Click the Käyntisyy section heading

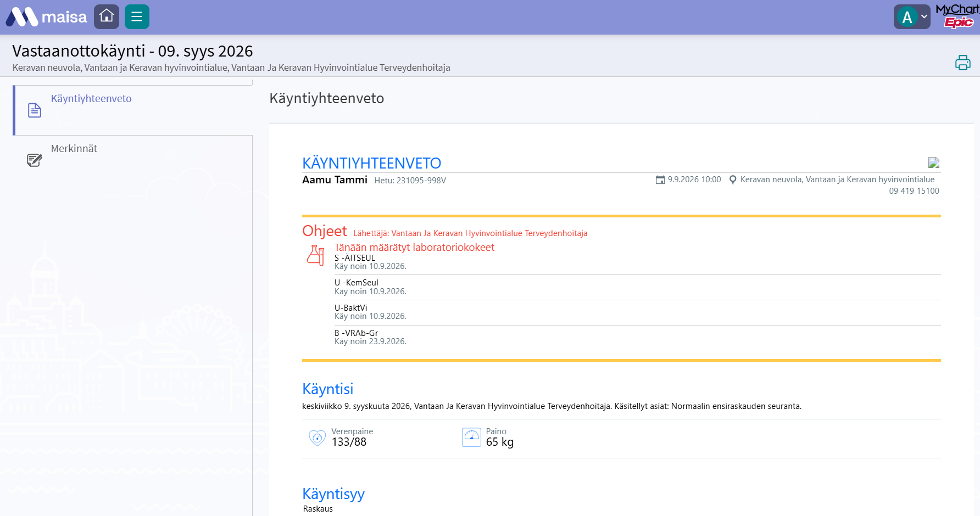coord(333,494)
